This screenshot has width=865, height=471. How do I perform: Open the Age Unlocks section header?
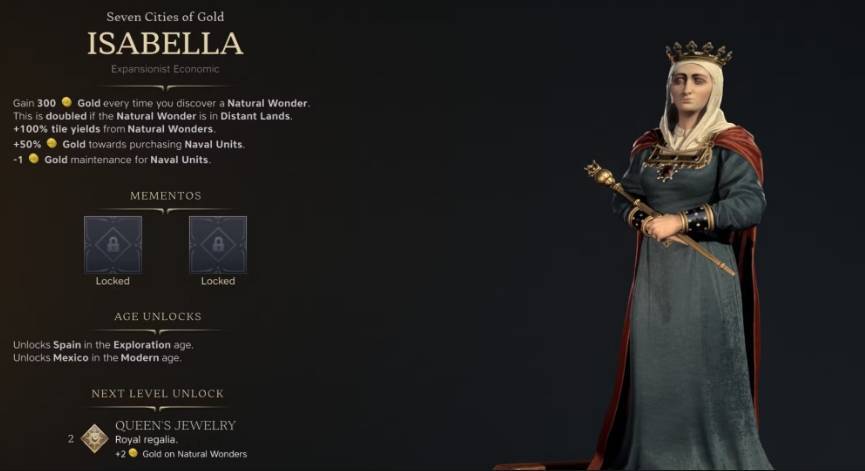click(x=158, y=317)
